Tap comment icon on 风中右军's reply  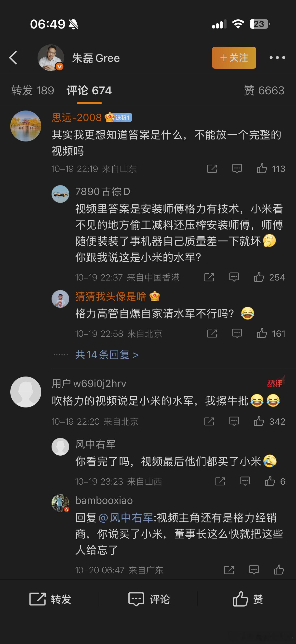coord(245,481)
